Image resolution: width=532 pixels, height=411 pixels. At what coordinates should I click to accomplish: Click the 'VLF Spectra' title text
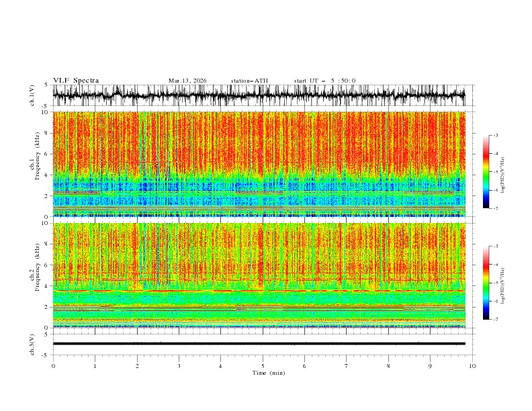76,81
